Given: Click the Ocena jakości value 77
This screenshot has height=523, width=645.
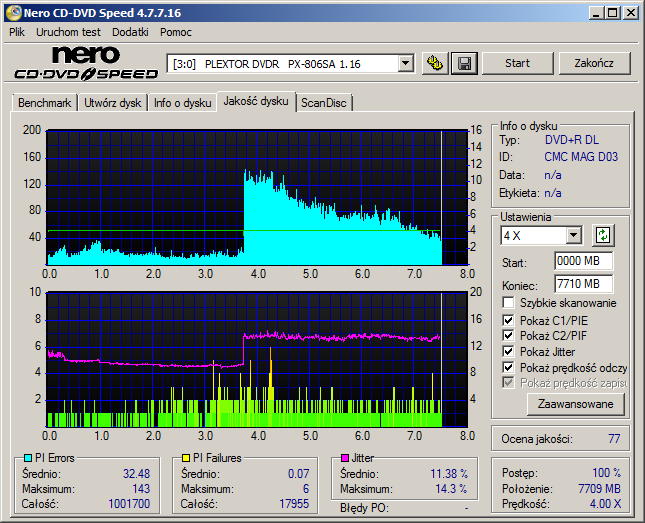Looking at the screenshot, I should click(x=614, y=439).
